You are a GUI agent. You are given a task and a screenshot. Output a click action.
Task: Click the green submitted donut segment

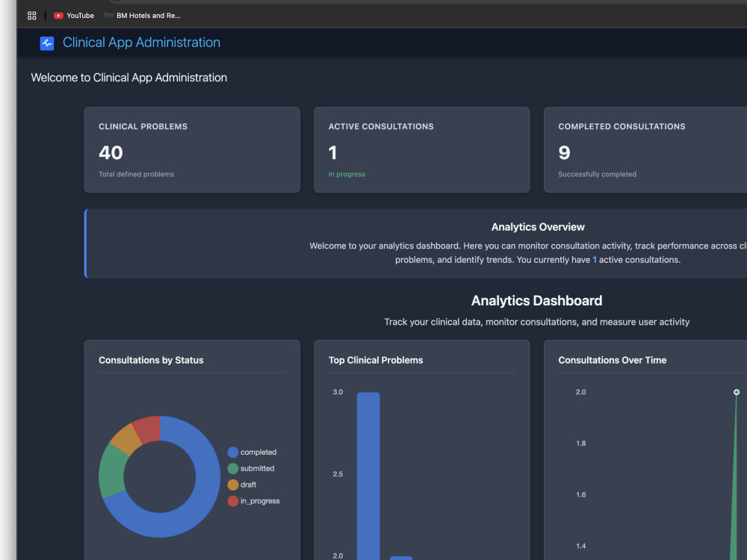[x=113, y=471]
